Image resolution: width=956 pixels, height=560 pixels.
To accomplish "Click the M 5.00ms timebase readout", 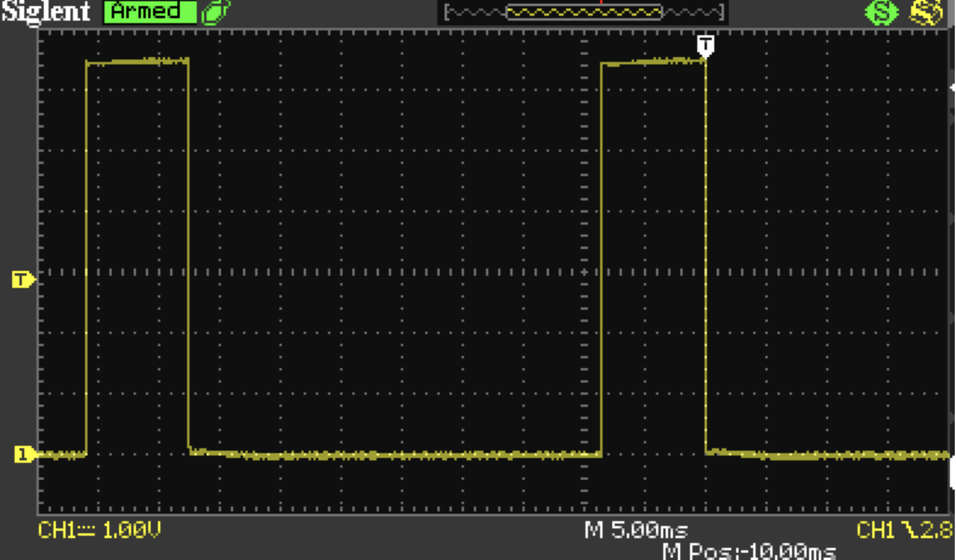I will tap(636, 530).
